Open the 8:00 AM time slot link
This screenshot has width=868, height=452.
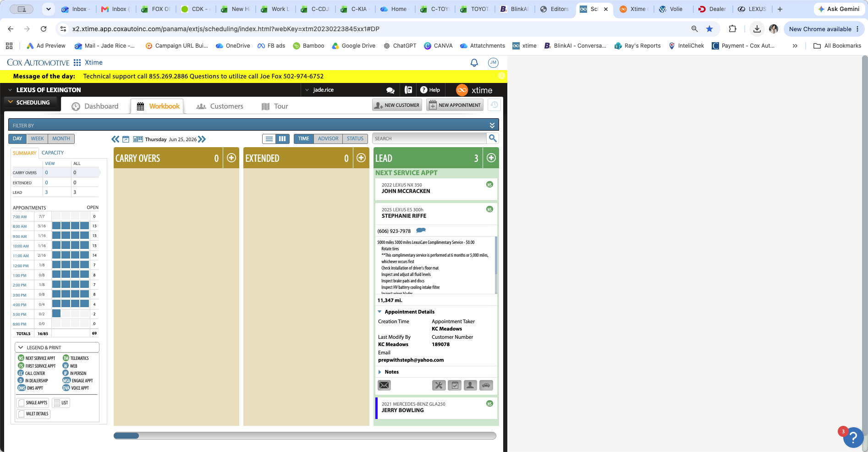pyautogui.click(x=20, y=226)
